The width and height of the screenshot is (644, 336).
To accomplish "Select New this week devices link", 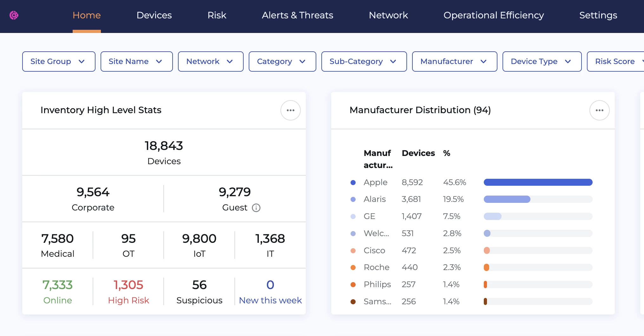I will [270, 300].
